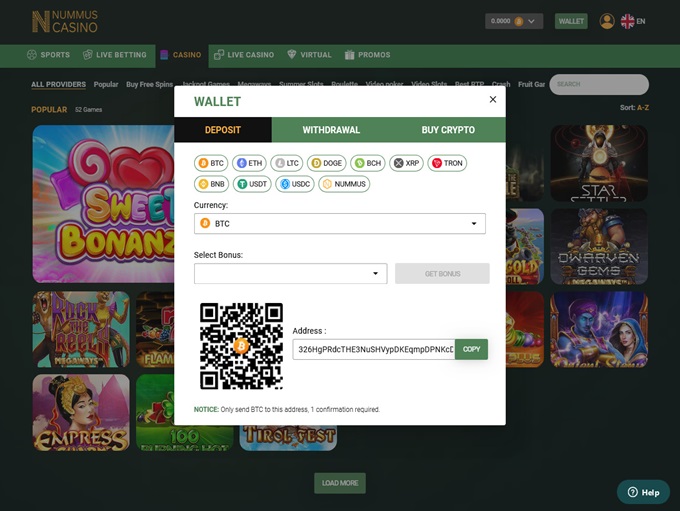Image resolution: width=680 pixels, height=511 pixels.
Task: Click the UK flag language icon
Action: [x=628, y=21]
